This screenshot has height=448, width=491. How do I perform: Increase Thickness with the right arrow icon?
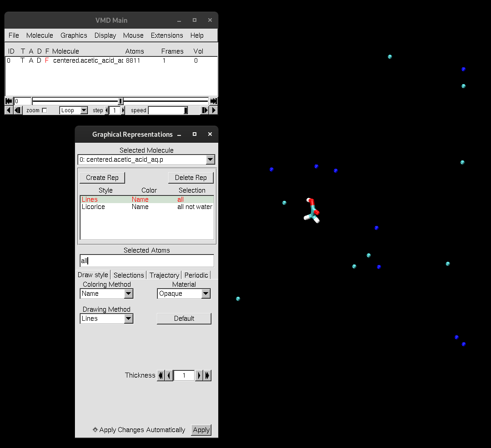[199, 375]
